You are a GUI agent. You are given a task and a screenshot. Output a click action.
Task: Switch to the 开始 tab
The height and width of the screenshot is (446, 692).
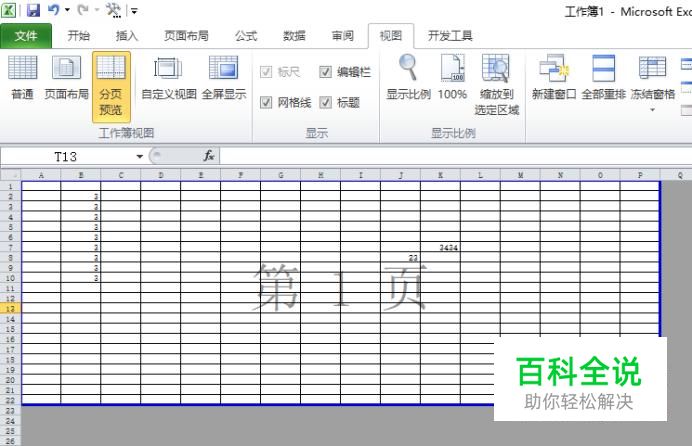coord(79,36)
